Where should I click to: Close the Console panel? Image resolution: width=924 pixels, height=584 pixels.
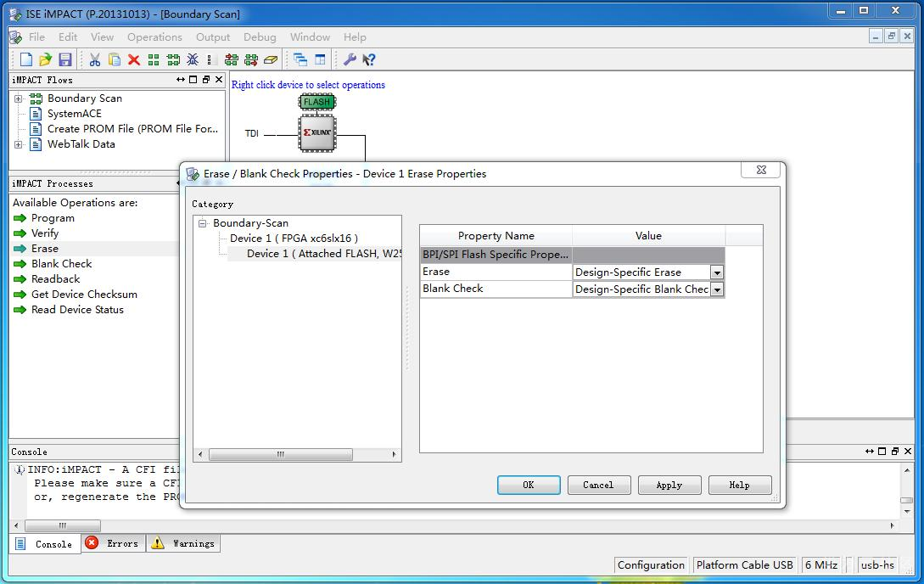(x=908, y=452)
